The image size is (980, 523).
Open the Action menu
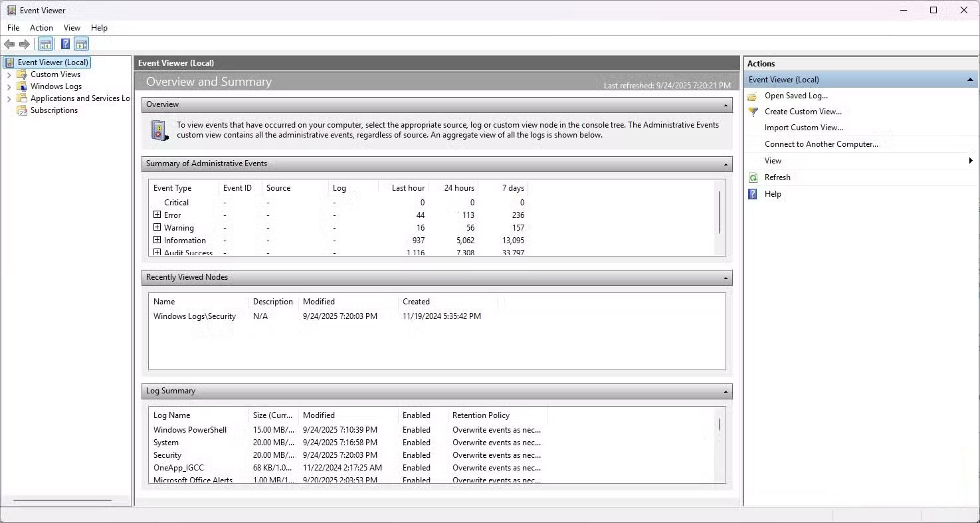coord(41,28)
